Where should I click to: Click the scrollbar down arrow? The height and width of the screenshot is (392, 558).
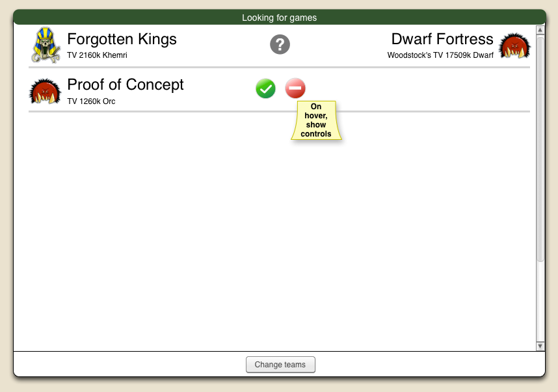pos(540,346)
